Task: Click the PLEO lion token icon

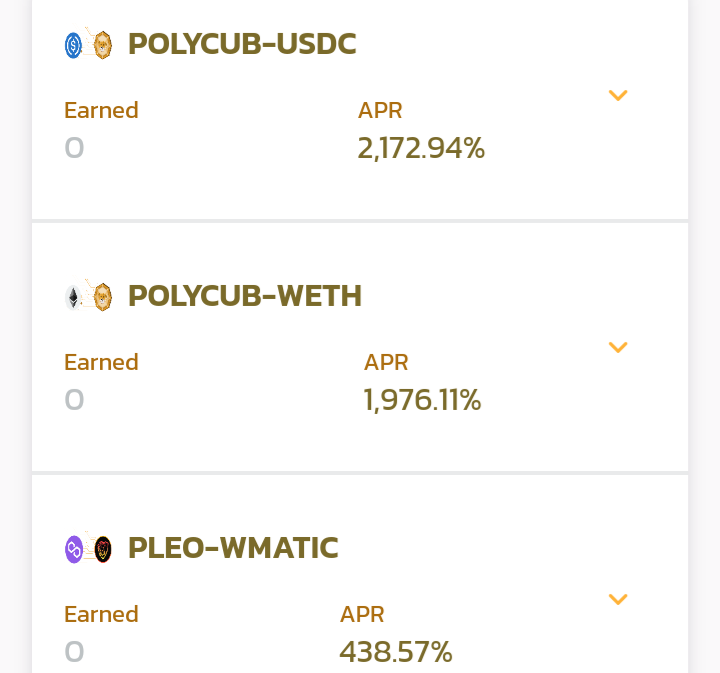Action: (103, 549)
